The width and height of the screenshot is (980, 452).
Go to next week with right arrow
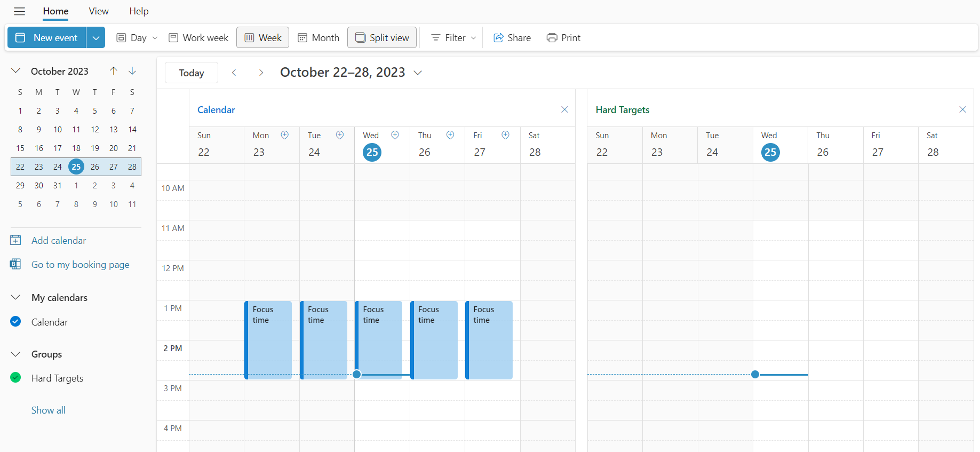[261, 73]
